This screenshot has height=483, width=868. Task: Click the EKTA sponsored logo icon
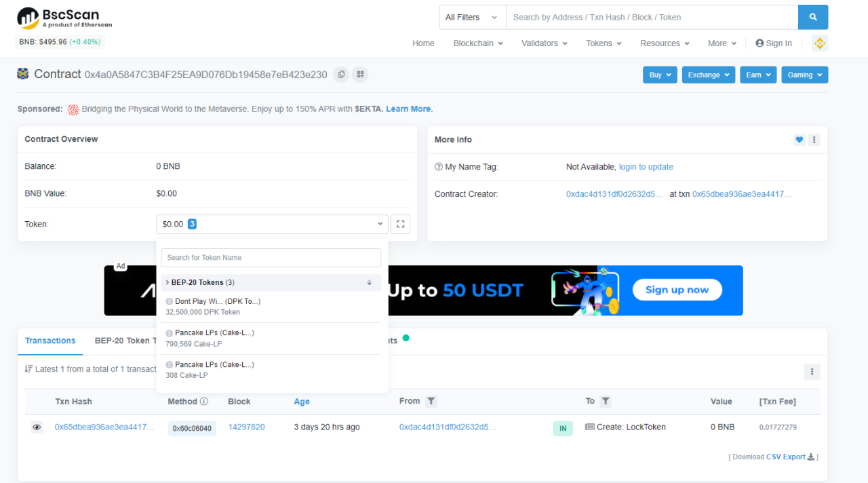[x=73, y=109]
